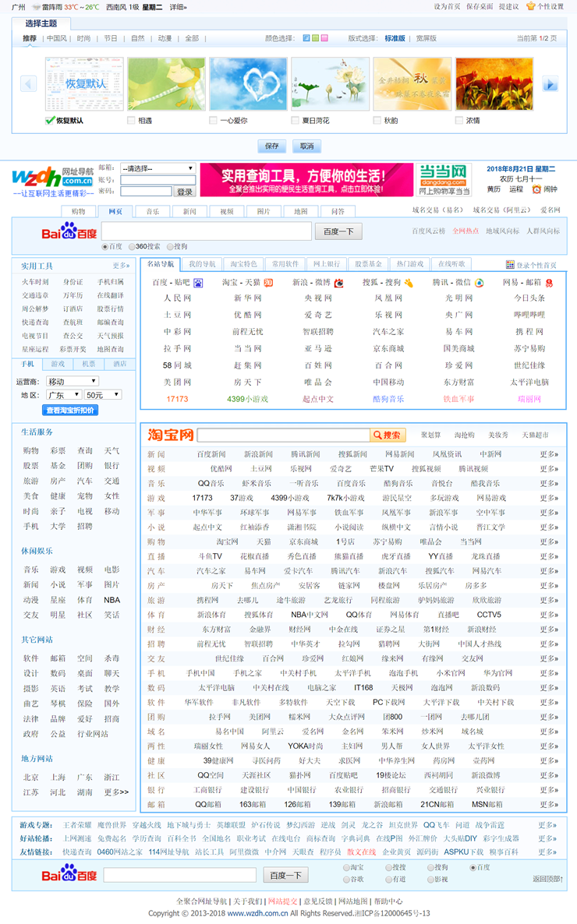Click the bottom Baidu logo

point(69,873)
